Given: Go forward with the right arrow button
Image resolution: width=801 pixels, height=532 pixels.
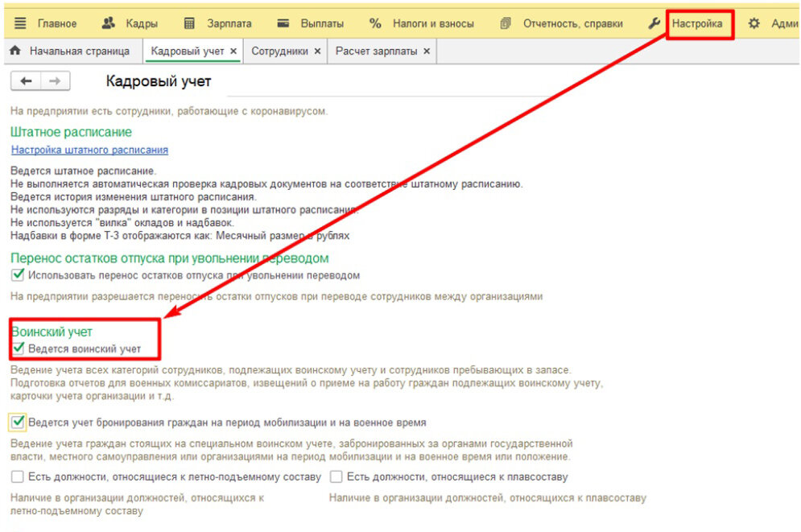Looking at the screenshot, I should click(x=56, y=80).
